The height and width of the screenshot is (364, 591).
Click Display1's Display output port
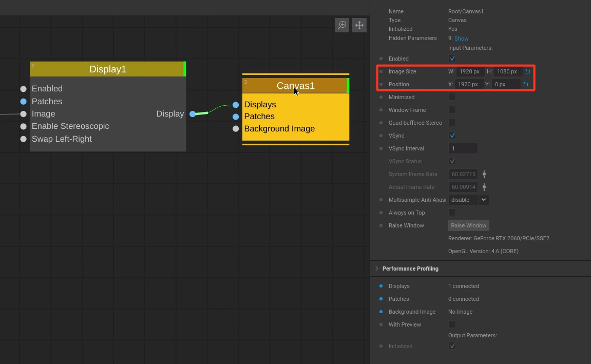coord(193,114)
